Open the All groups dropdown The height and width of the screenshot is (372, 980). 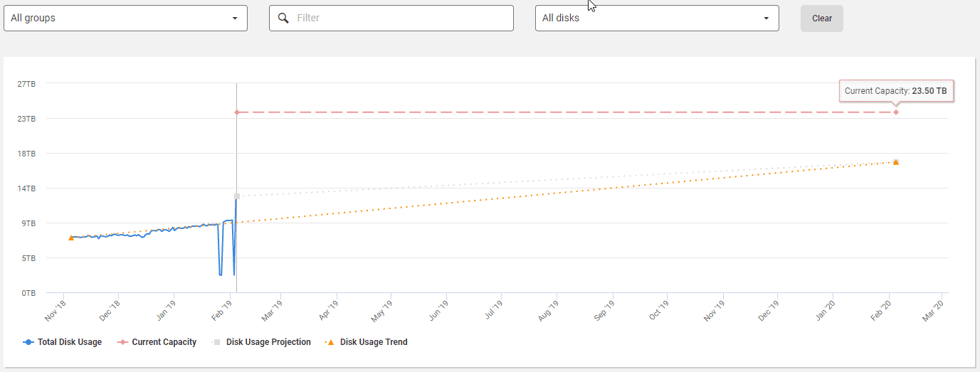point(125,18)
